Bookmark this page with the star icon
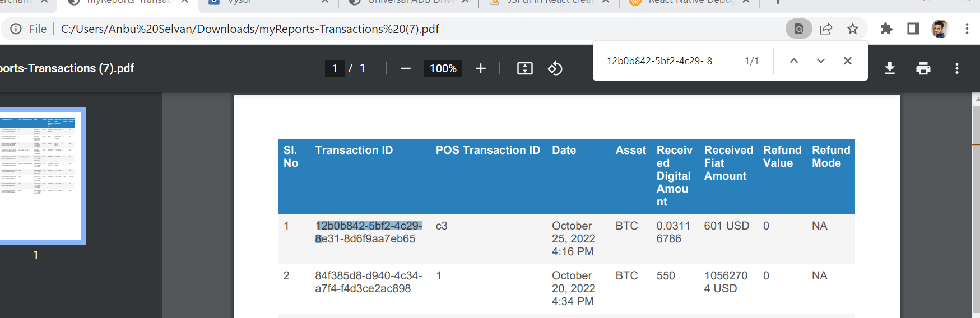This screenshot has height=318, width=980. 853,29
